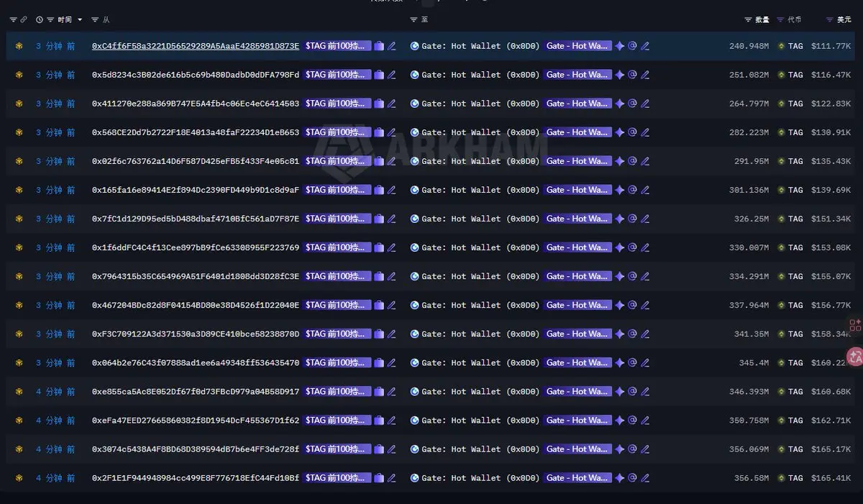
Task: Edit the sender label in the 0x02f6c763 row
Action: (392, 161)
